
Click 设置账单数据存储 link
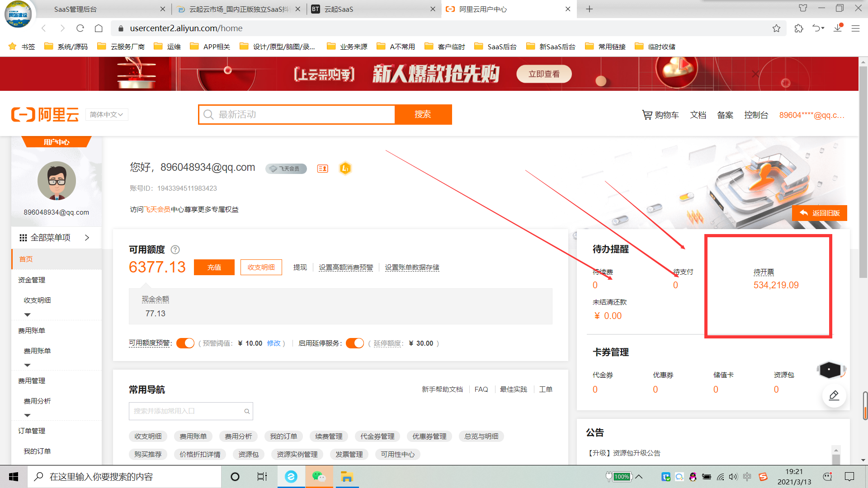point(412,267)
